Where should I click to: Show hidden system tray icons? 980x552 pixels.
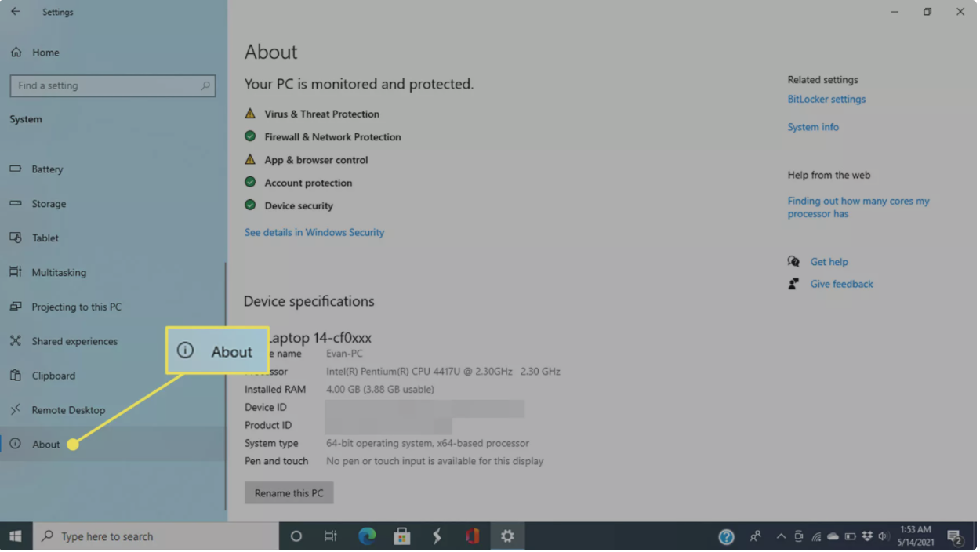[x=781, y=537]
